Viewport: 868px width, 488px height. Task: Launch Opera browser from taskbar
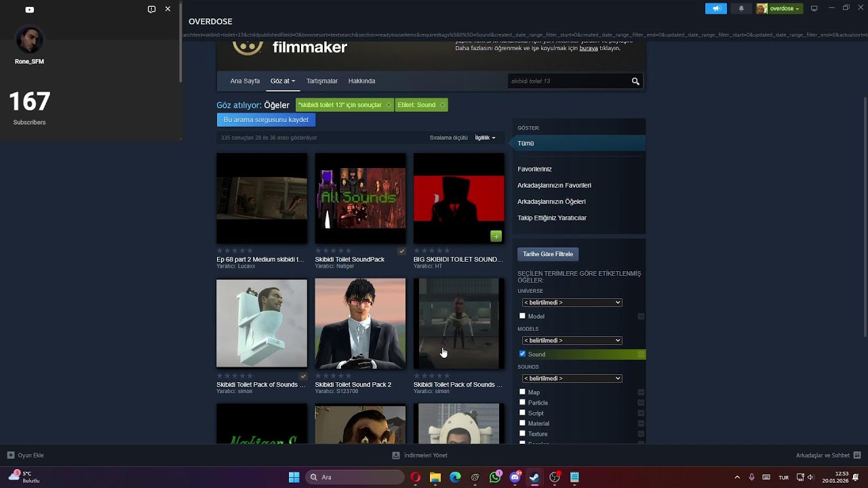coord(416,477)
